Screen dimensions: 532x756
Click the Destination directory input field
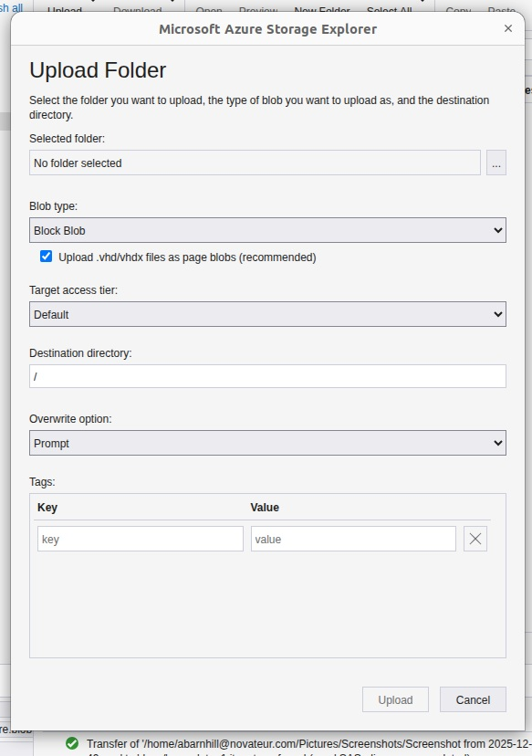coord(267,376)
